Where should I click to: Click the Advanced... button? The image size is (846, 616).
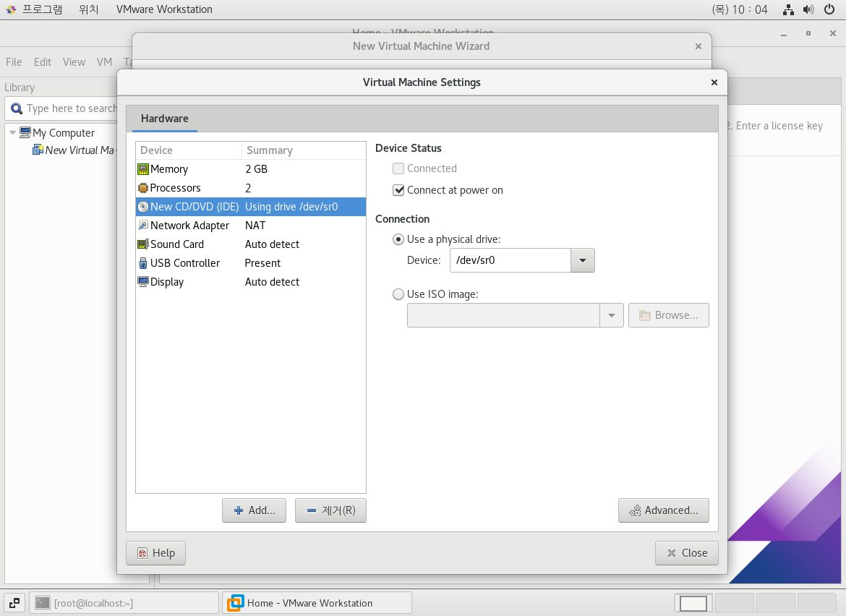click(664, 510)
